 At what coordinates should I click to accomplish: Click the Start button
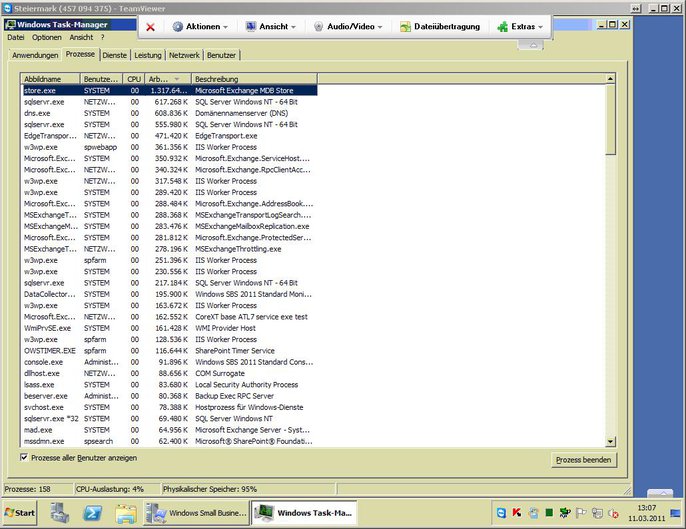(x=20, y=513)
